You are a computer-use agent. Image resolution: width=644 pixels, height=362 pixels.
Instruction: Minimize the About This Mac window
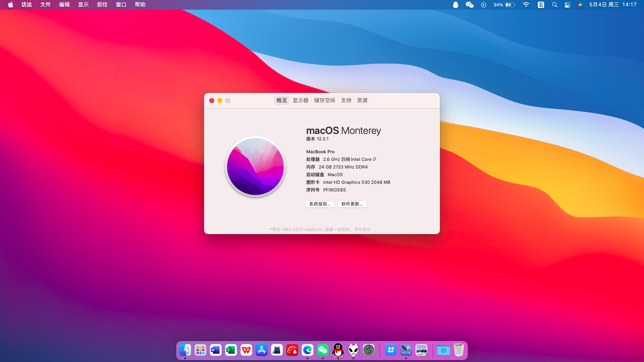point(220,101)
